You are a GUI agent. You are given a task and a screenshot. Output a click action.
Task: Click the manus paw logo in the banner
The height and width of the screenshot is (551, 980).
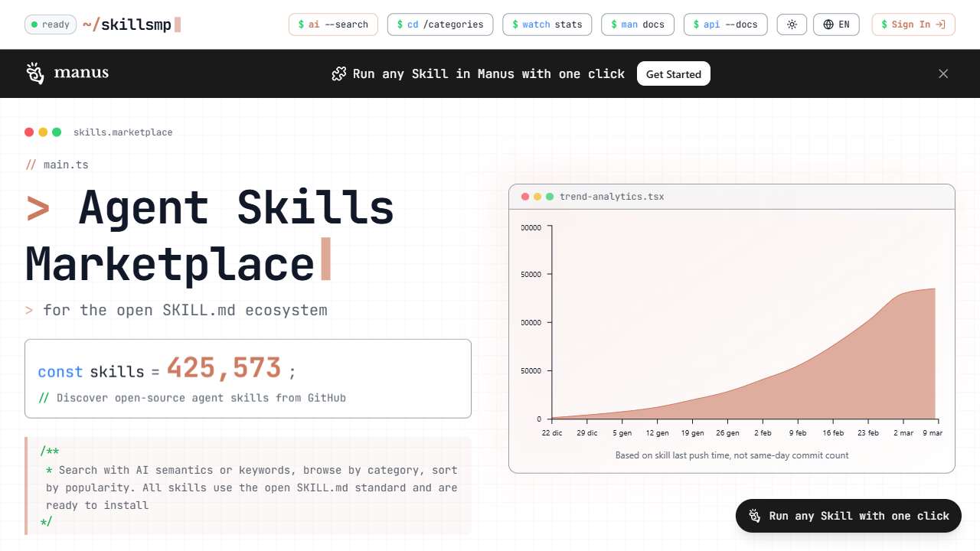pos(34,73)
